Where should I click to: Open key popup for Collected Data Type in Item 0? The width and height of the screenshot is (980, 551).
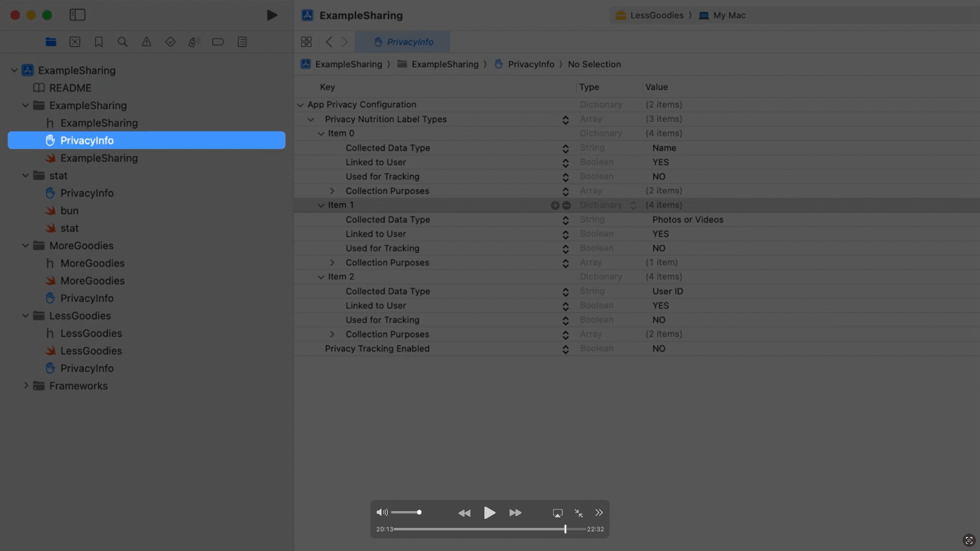[x=566, y=148]
